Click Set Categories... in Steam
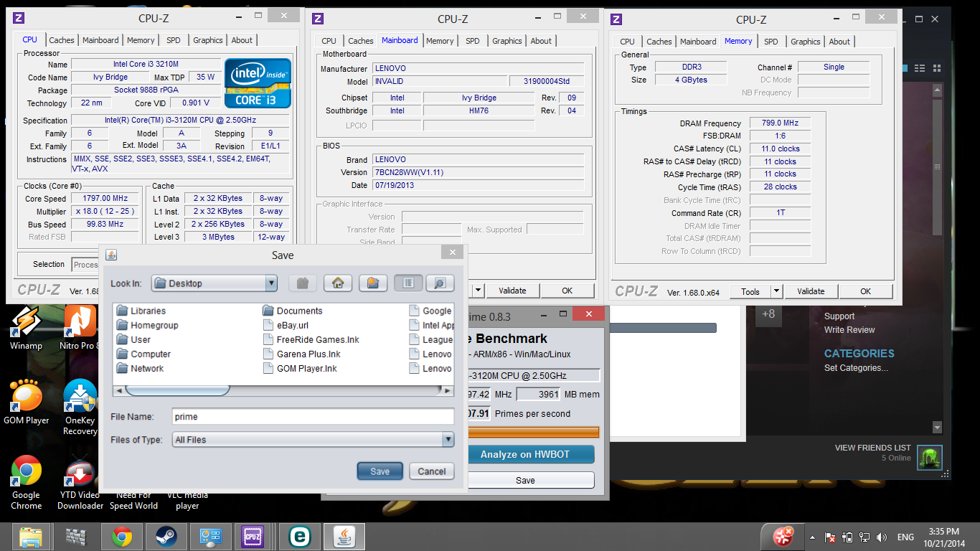Viewport: 980px width, 551px height. pos(856,368)
